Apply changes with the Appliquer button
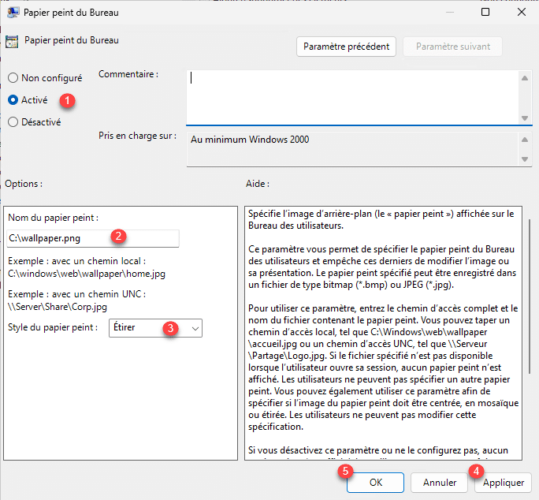This screenshot has width=539, height=500. [x=503, y=482]
